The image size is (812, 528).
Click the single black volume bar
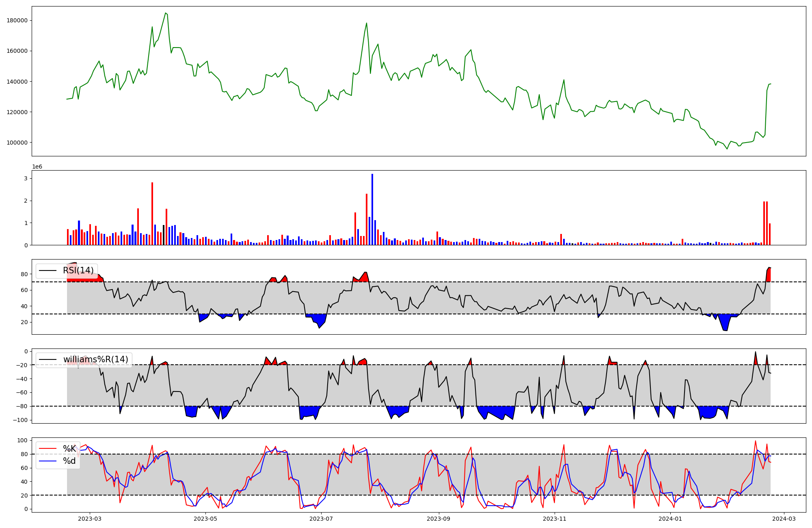tap(164, 235)
